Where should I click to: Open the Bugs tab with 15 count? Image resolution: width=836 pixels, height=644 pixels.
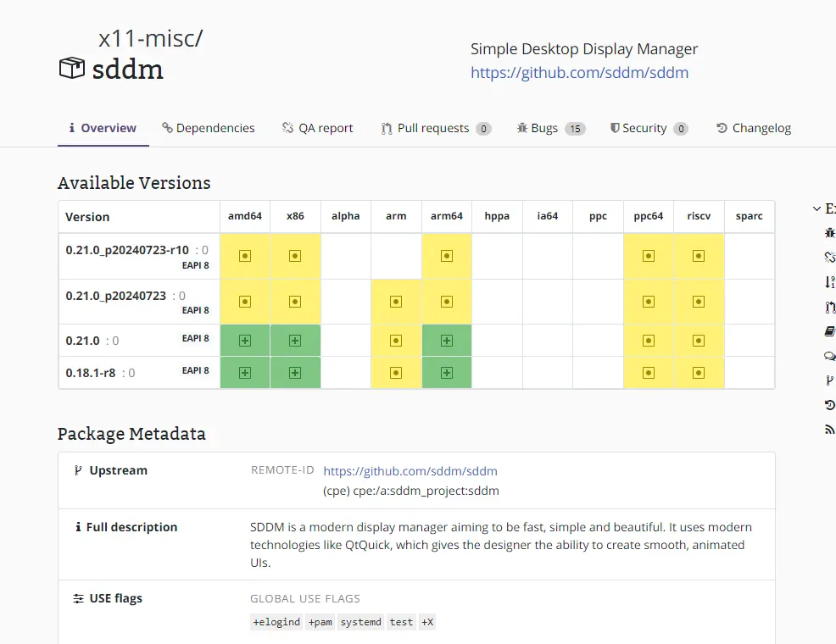click(x=551, y=128)
